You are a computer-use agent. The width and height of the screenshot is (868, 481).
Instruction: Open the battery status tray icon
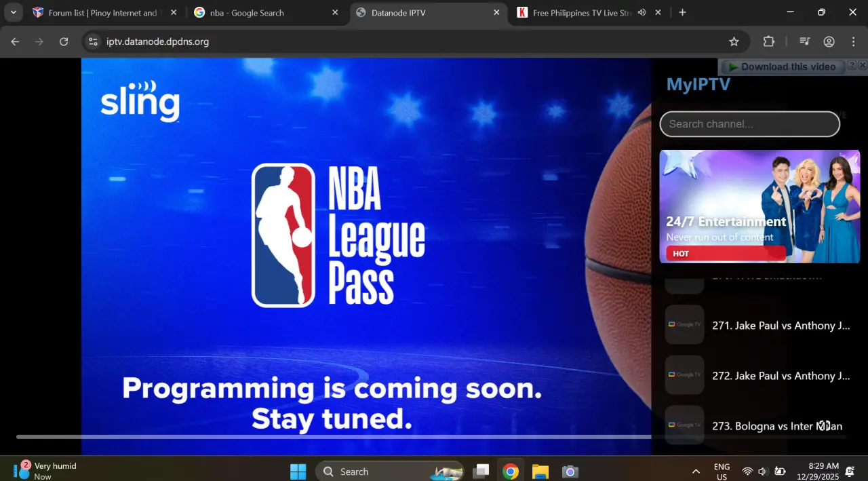[x=780, y=472]
